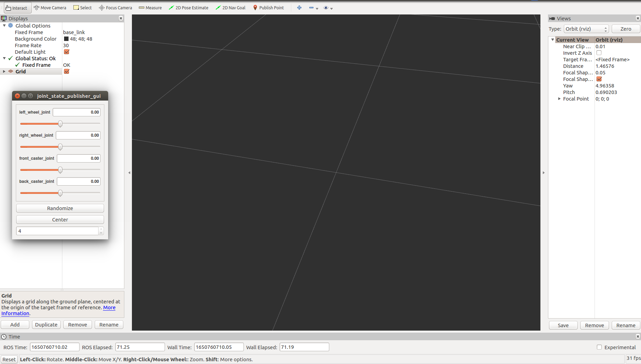This screenshot has height=364, width=641.
Task: Click Rename view button
Action: (x=626, y=325)
